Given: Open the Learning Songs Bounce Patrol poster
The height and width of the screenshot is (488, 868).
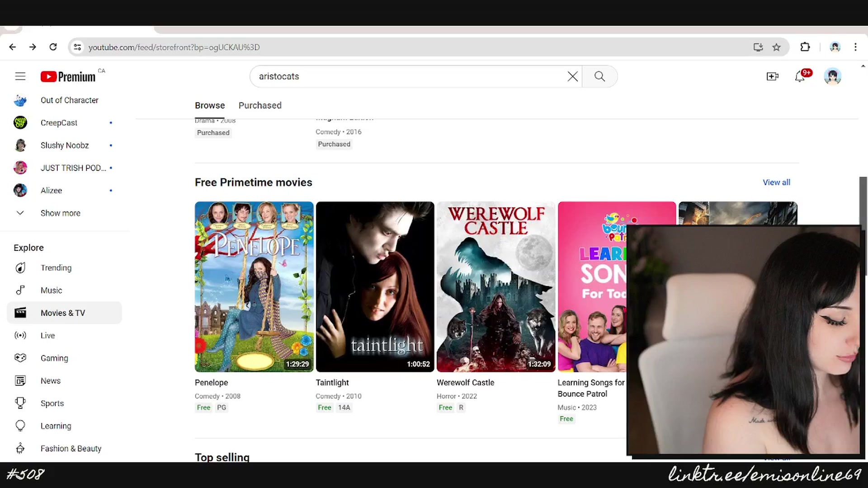Looking at the screenshot, I should point(592,286).
